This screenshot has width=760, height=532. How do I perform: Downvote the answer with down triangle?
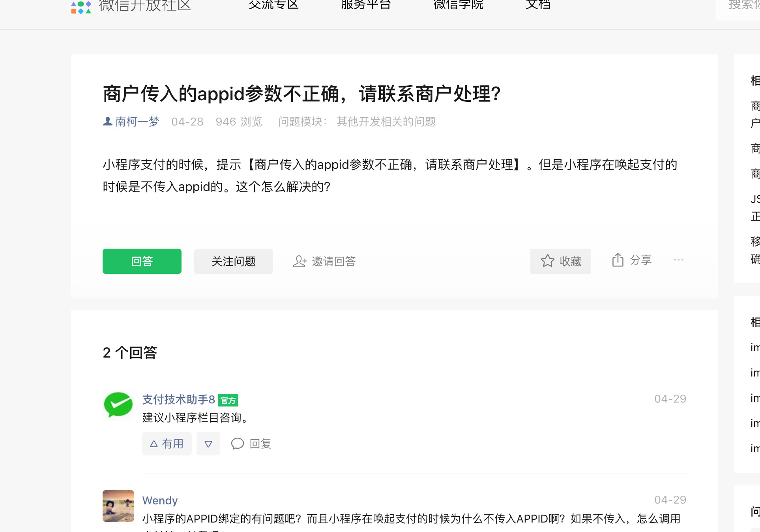208,444
